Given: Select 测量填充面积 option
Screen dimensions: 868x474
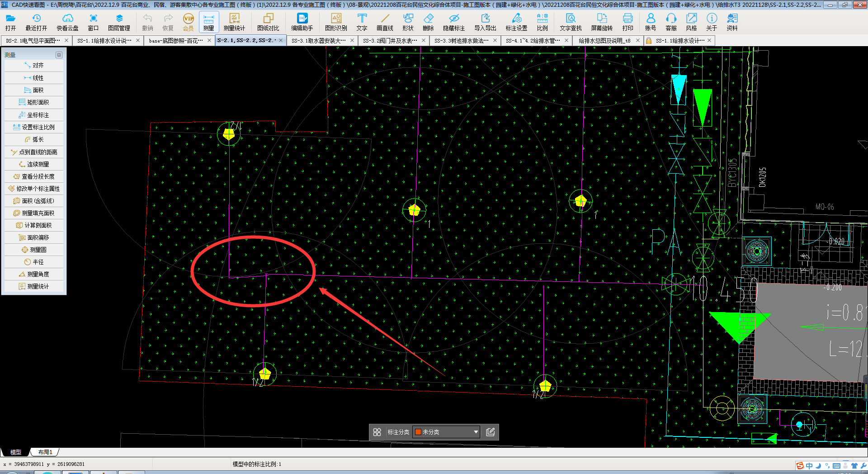Looking at the screenshot, I should [x=34, y=213].
